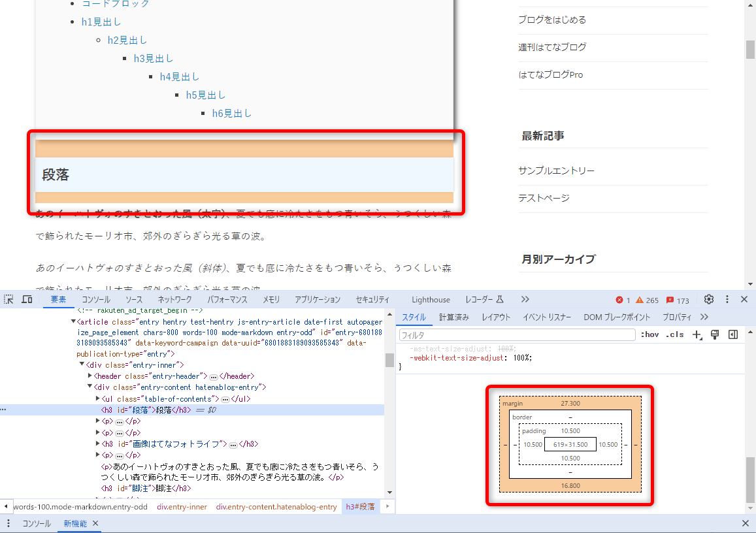Expand the header entry-header node

[x=90, y=376]
